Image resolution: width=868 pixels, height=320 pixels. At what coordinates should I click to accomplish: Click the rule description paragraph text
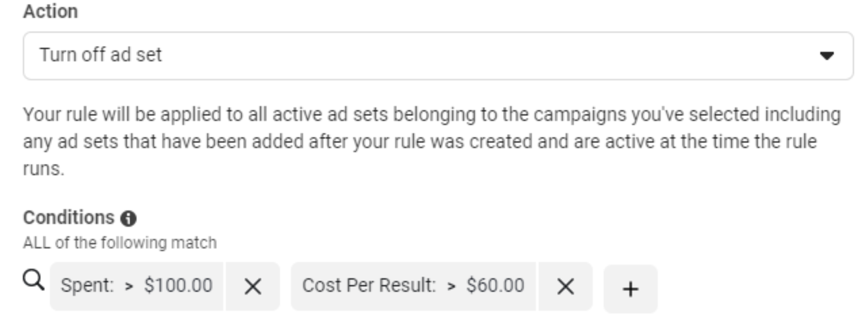pyautogui.click(x=432, y=141)
